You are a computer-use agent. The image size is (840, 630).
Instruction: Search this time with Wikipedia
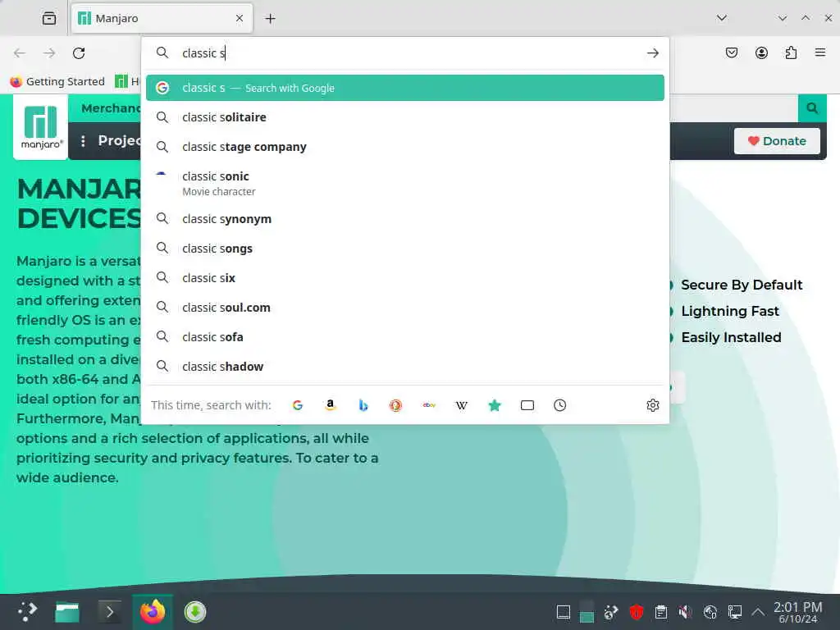click(x=462, y=405)
